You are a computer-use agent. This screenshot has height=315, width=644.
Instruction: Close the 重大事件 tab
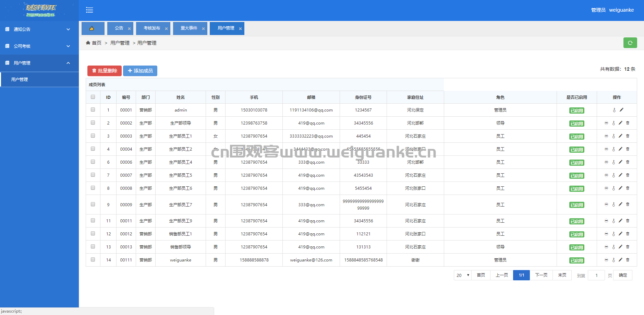click(x=203, y=29)
